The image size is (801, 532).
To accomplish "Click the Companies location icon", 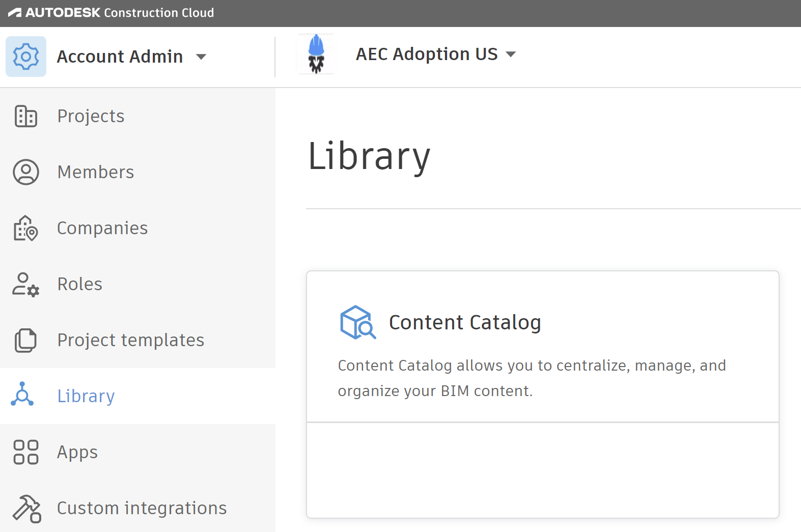I will 25,228.
